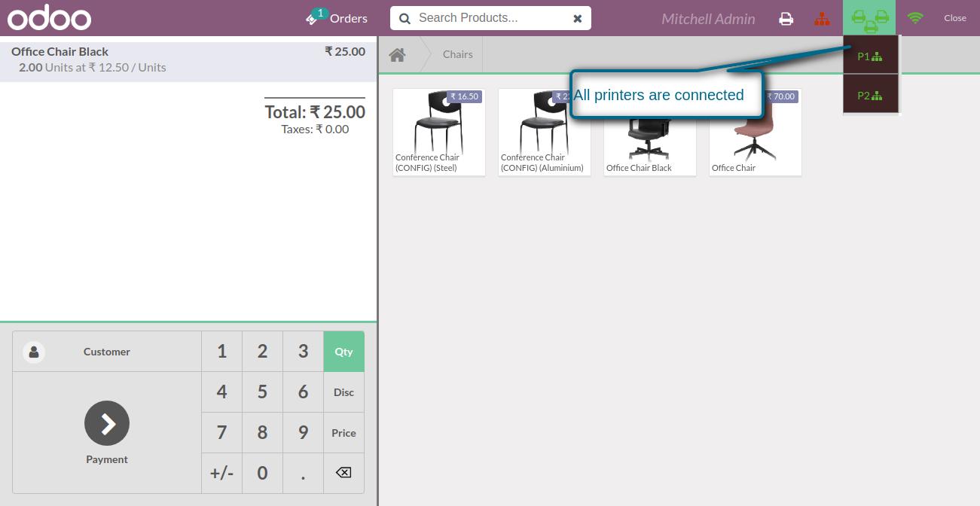Open the Chairs category breadcrumb
Viewport: 980px width, 506px height.
tap(457, 55)
